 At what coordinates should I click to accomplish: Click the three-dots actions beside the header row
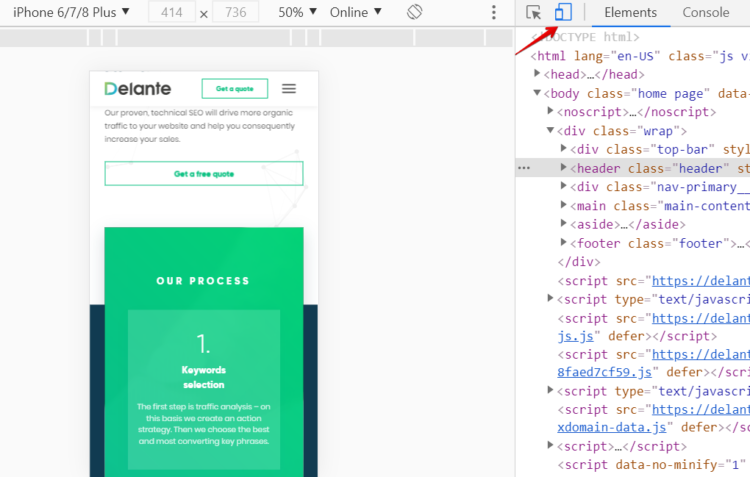tap(524, 168)
